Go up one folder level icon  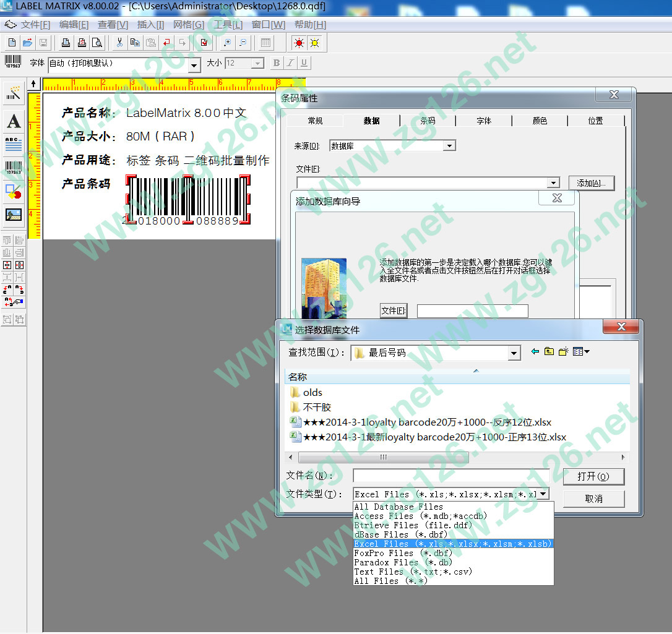coord(549,352)
